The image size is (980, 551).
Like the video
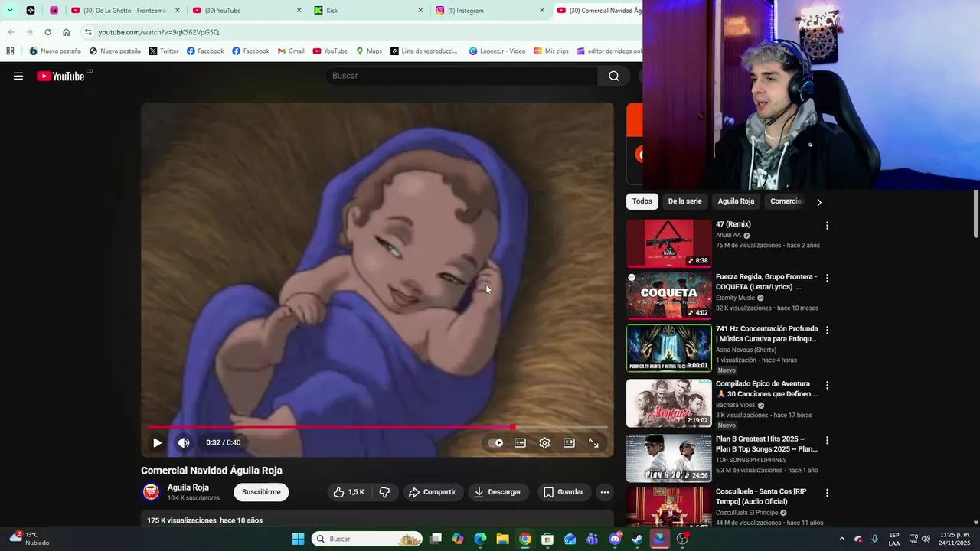click(348, 492)
